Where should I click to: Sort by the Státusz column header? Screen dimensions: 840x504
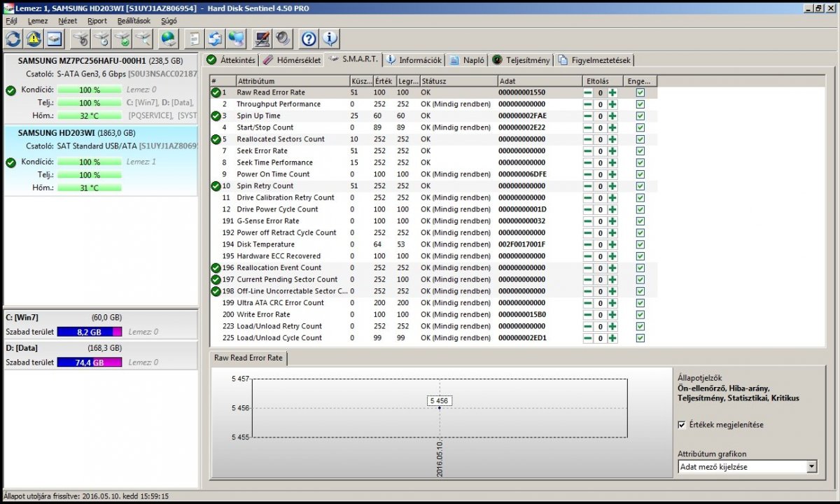[x=458, y=81]
